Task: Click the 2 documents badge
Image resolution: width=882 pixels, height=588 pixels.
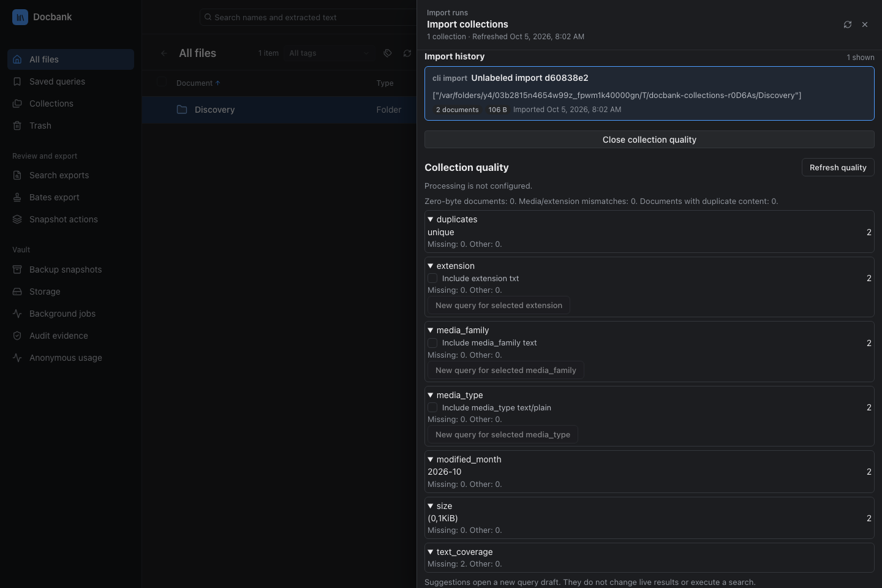Action: coord(458,110)
